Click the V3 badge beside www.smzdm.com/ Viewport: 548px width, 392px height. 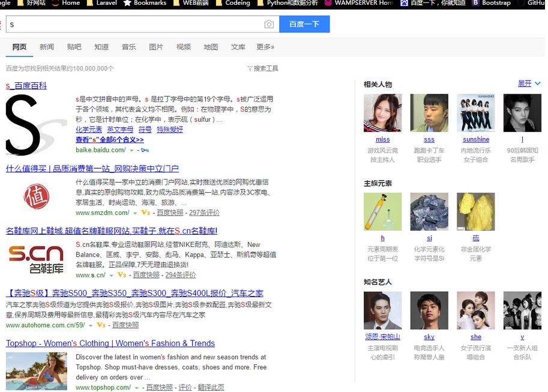(x=145, y=213)
